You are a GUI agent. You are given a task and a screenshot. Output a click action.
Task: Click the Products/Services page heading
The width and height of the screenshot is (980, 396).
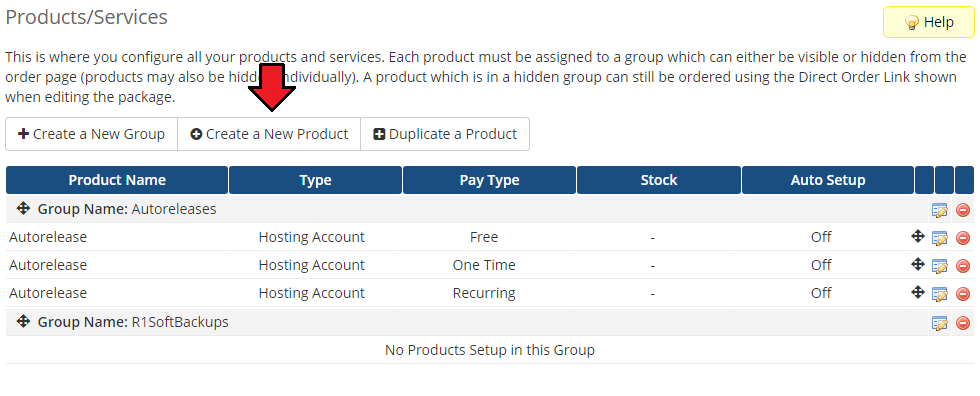(86, 17)
